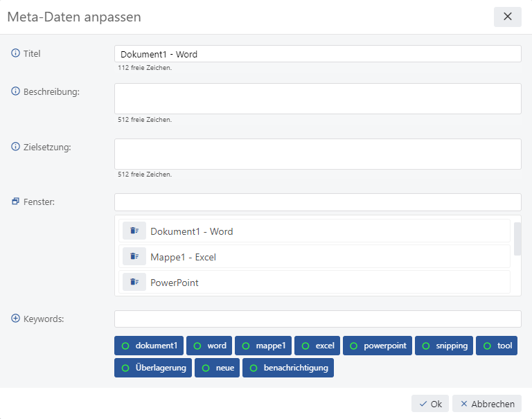Select the Dokument1 - Word list entry text
Image resolution: width=532 pixels, height=419 pixels.
tap(192, 231)
